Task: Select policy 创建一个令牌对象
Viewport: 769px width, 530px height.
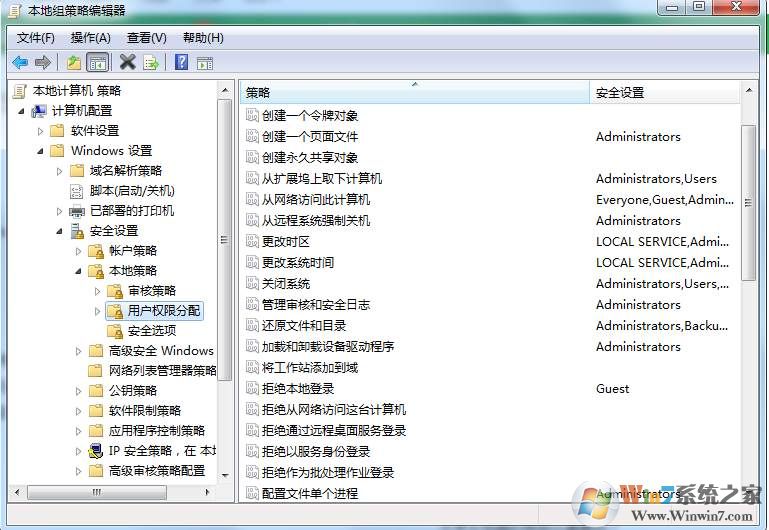Action: 310,116
